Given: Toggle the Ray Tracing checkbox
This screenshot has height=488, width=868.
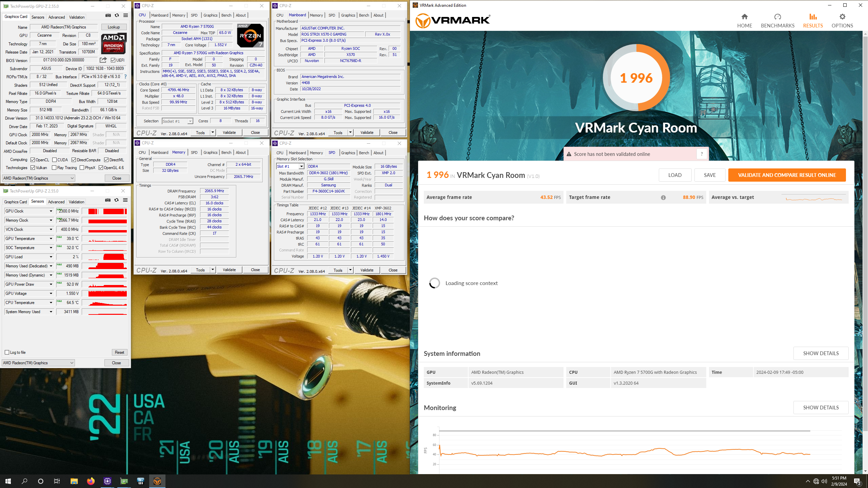Looking at the screenshot, I should (x=54, y=168).
